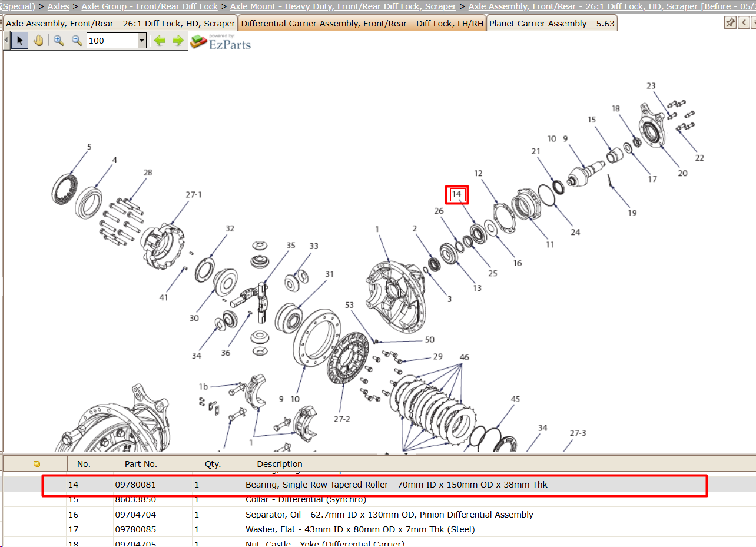Open Axle Group - Front/Rear Diff Lock breadcrumb

coord(150,6)
